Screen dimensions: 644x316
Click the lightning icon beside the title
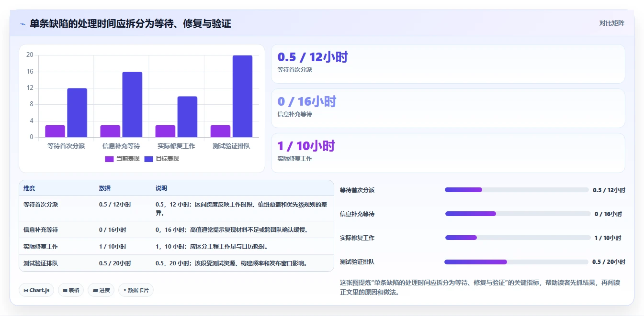tap(23, 23)
